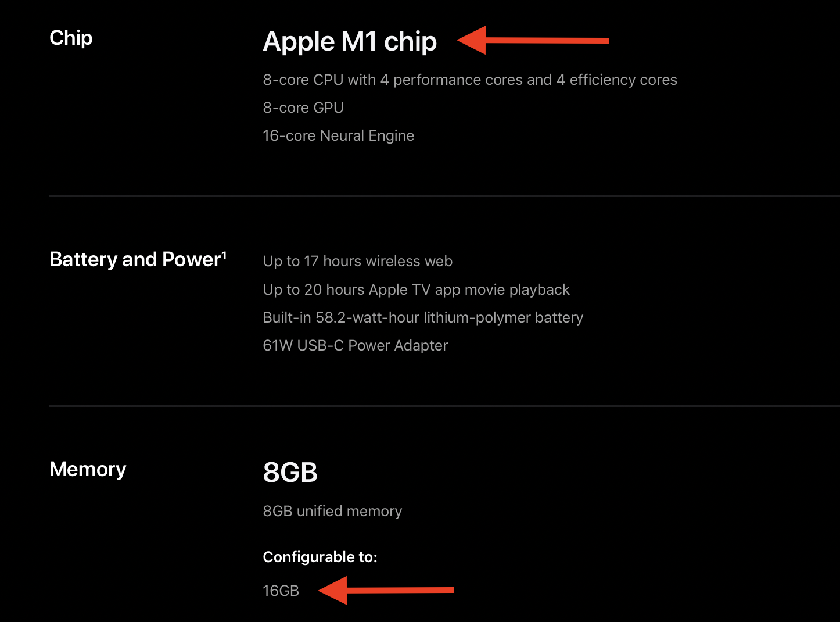This screenshot has height=622, width=840.
Task: Click the Memory section label
Action: pyautogui.click(x=88, y=469)
